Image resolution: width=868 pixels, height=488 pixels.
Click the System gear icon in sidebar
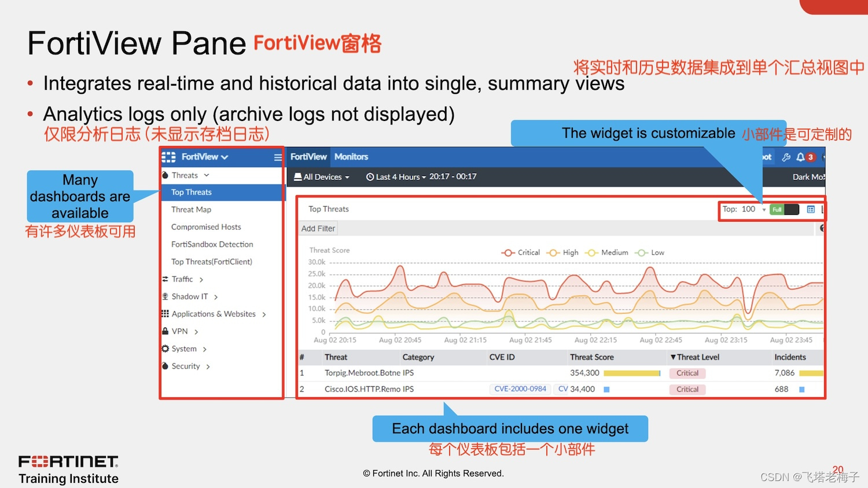pyautogui.click(x=165, y=348)
